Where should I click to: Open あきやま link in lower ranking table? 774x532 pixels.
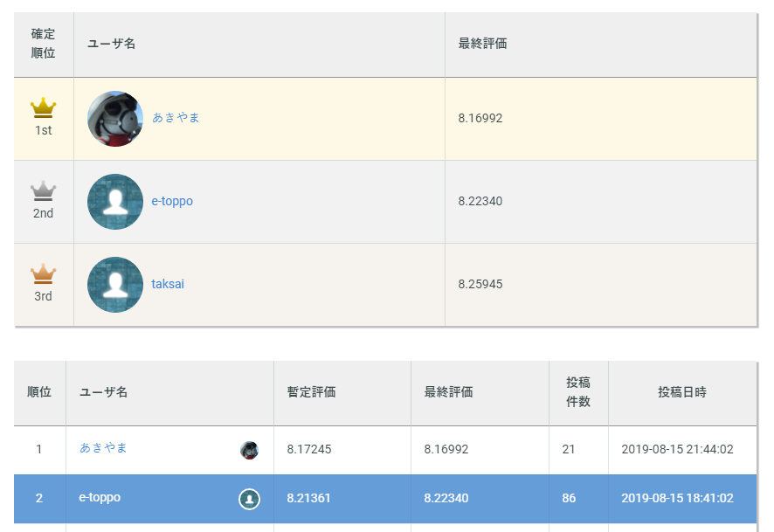coord(103,447)
